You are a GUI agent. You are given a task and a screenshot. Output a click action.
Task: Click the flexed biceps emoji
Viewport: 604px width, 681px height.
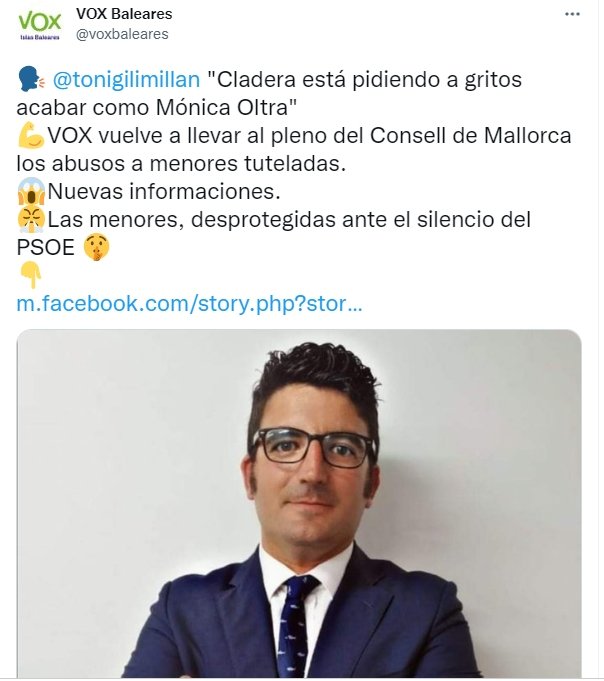(31, 135)
